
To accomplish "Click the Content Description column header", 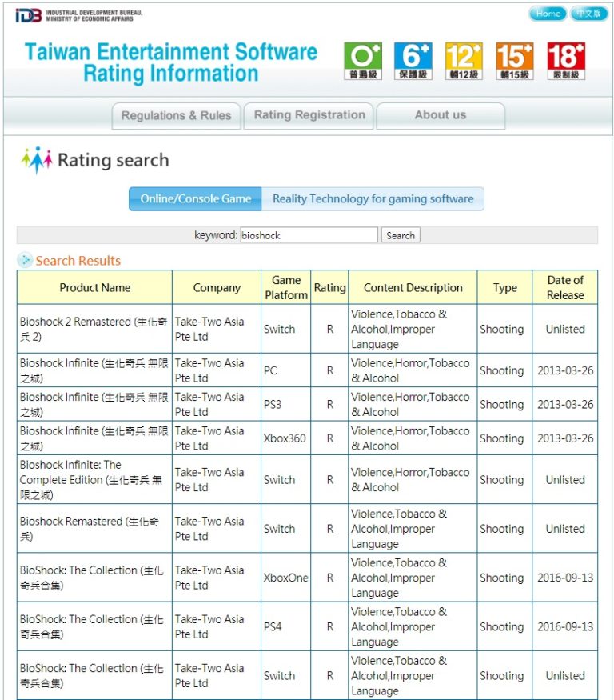I will [413, 287].
